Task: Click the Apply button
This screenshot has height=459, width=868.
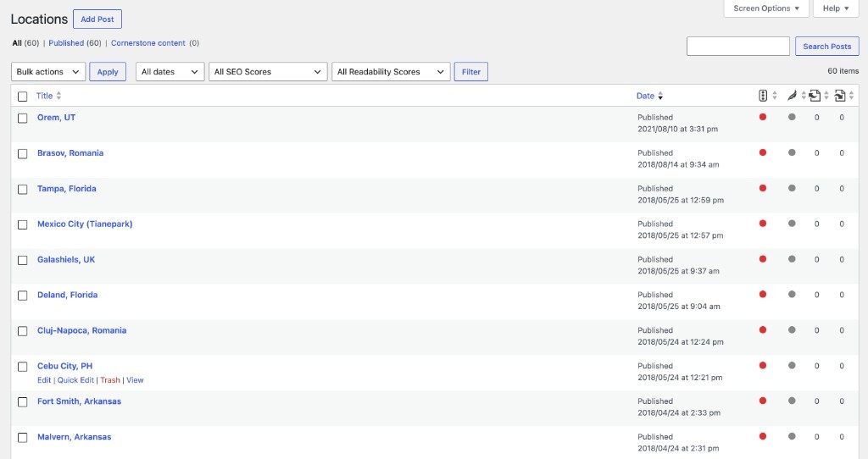Action: tap(108, 71)
